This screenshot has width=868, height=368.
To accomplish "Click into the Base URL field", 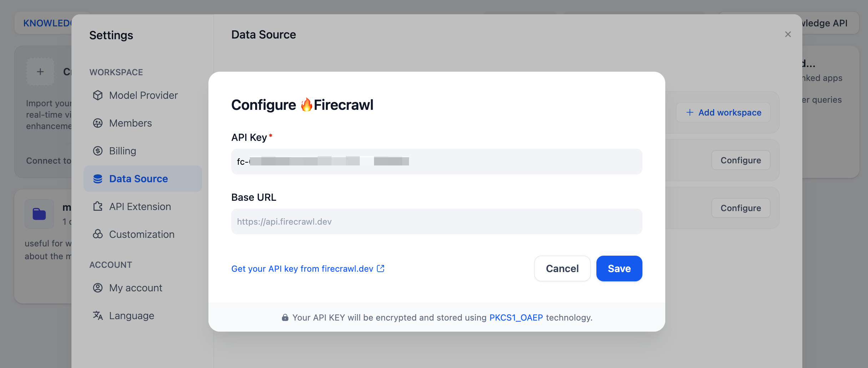I will (436, 221).
